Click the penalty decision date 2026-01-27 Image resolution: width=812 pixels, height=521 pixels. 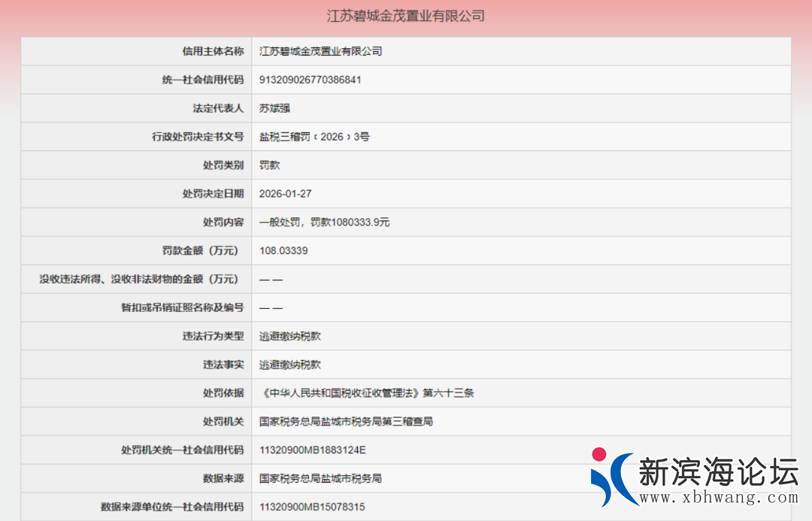285,193
